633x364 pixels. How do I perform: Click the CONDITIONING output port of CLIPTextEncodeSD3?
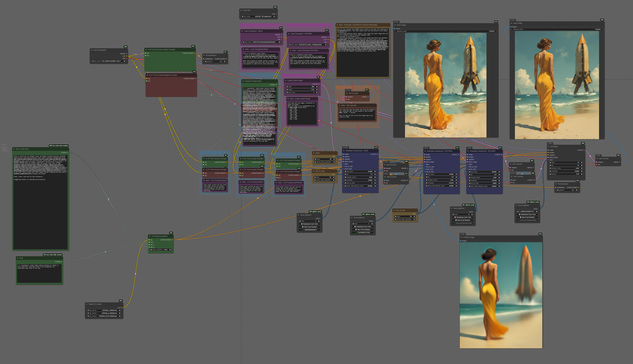pyautogui.click(x=172, y=240)
